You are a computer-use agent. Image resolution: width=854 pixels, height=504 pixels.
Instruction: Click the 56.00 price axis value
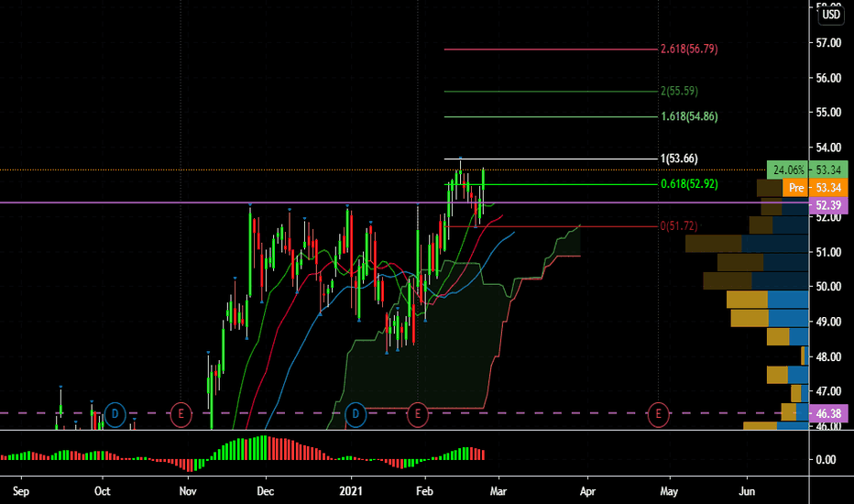(x=828, y=79)
